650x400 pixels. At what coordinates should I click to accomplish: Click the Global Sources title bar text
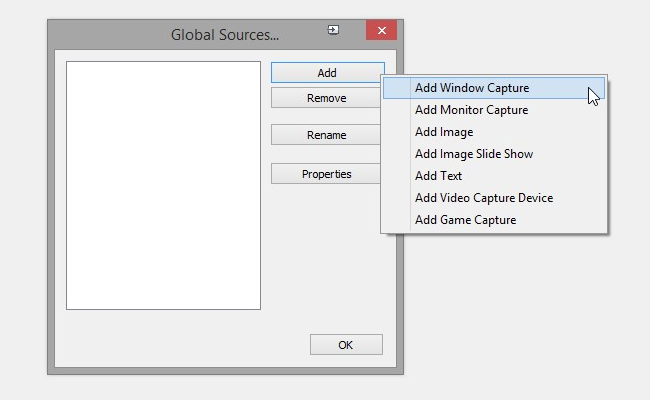(x=225, y=34)
